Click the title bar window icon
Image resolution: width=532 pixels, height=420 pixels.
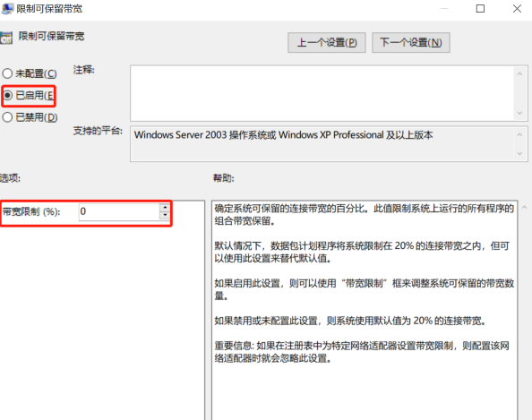[7, 9]
